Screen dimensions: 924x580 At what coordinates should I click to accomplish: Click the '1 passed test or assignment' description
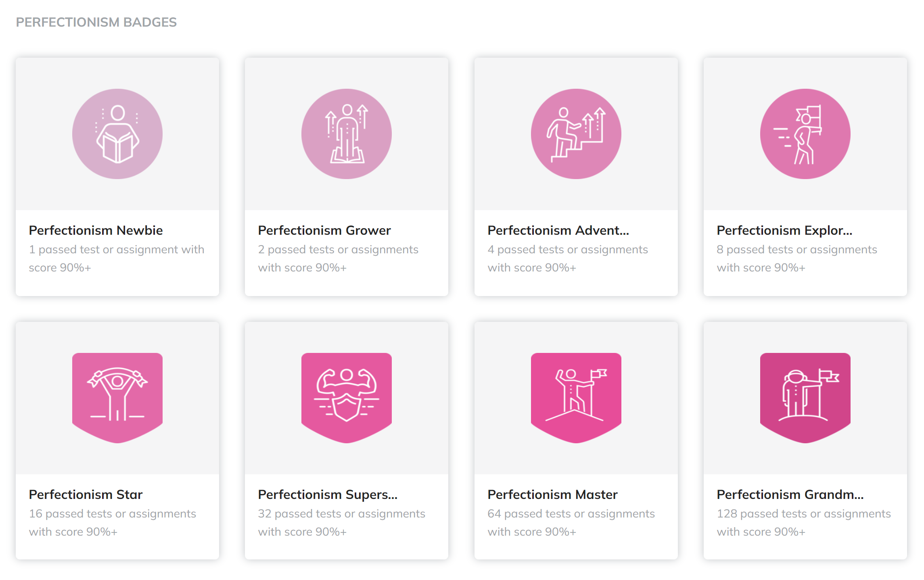pyautogui.click(x=116, y=258)
